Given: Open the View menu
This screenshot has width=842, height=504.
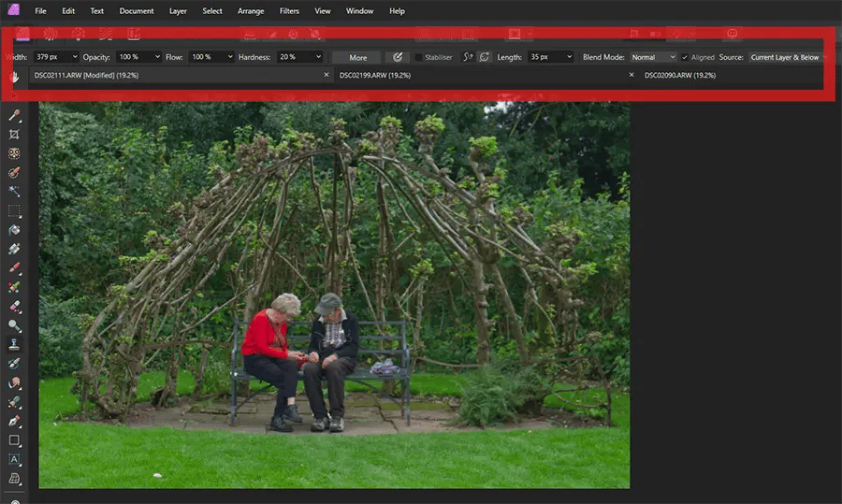Looking at the screenshot, I should pos(322,10).
